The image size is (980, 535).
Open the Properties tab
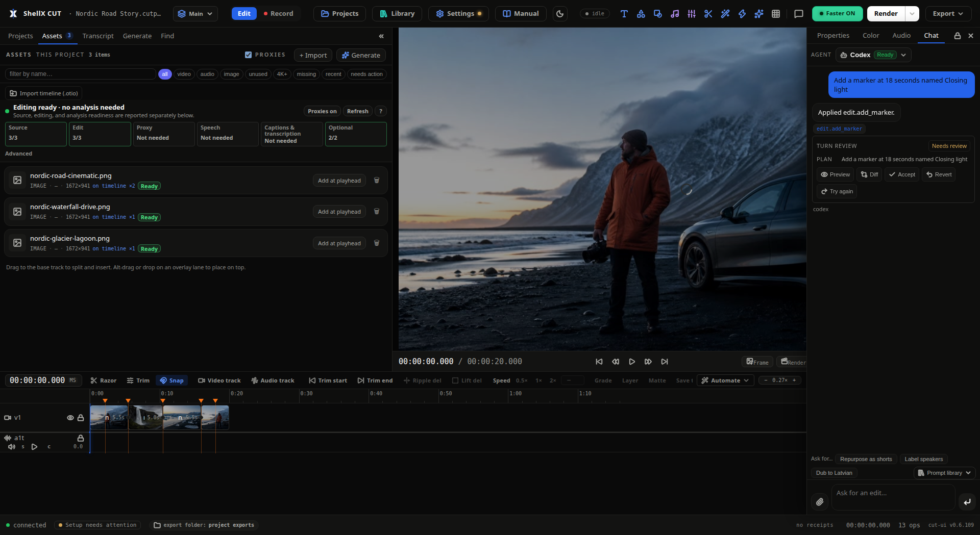pos(833,36)
